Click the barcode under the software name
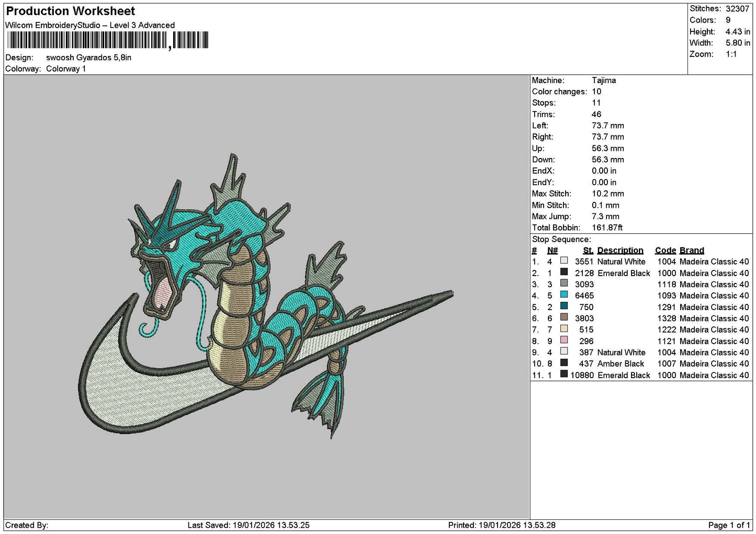756x534 pixels. click(108, 40)
